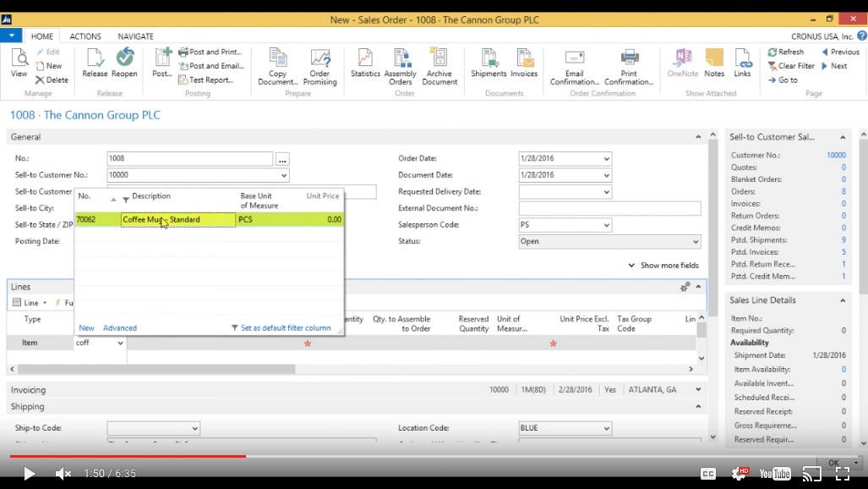
Task: Select Coffee Mug, Standard item row
Action: 210,220
